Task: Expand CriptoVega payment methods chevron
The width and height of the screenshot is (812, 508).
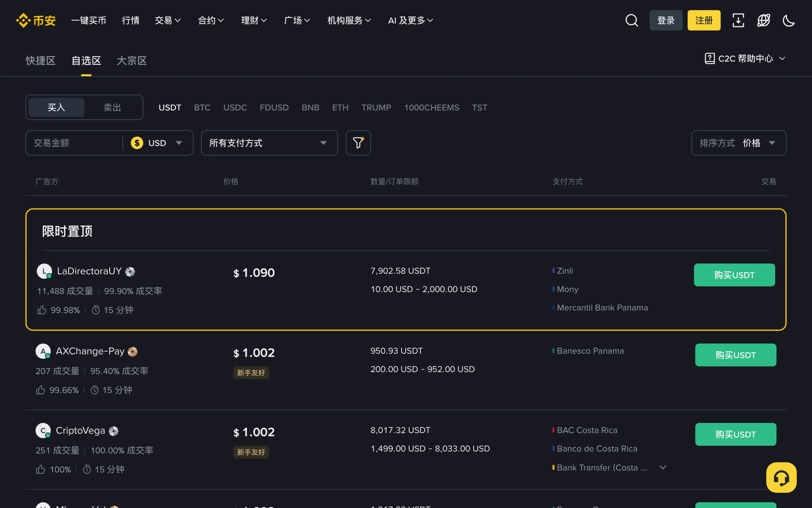Action: point(663,467)
